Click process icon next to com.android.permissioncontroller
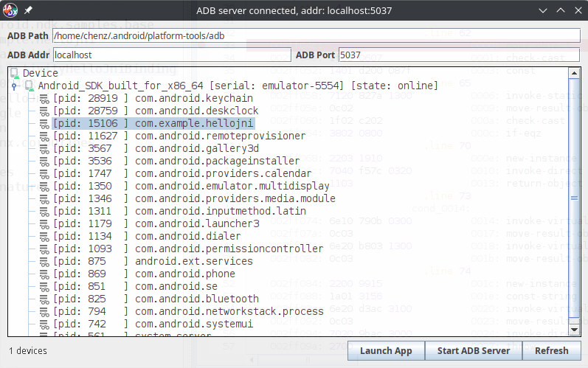 pos(44,249)
